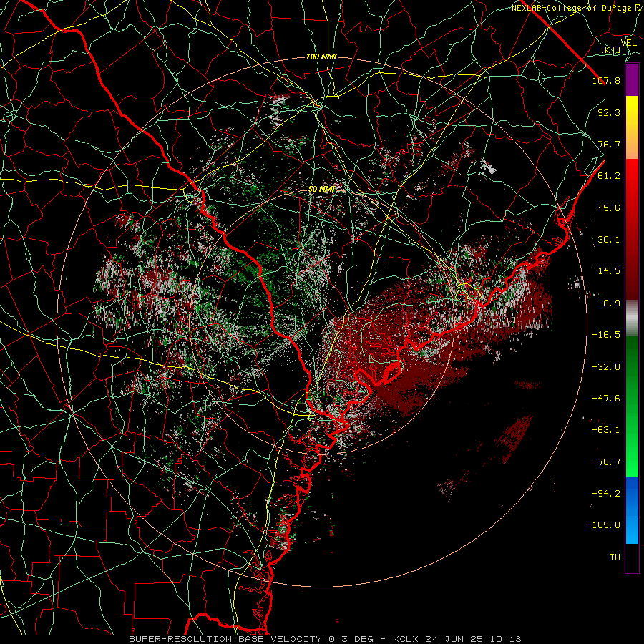Screen dimensions: 644x644
Task: Pick the purple segment of the color bar
Action: tap(632, 79)
